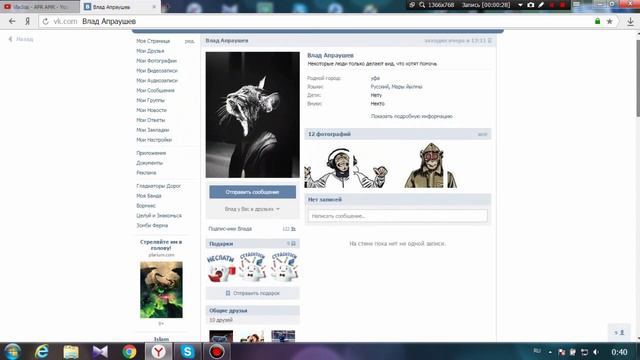Viewport: 640px width, 360px height.
Task: Open the Общие друзья section header
Action: (x=252, y=311)
